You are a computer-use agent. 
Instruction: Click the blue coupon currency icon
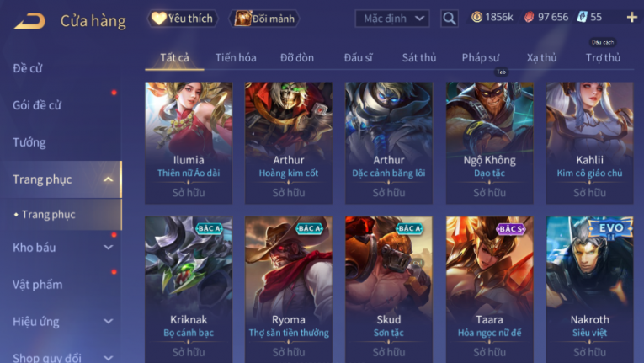(x=582, y=18)
